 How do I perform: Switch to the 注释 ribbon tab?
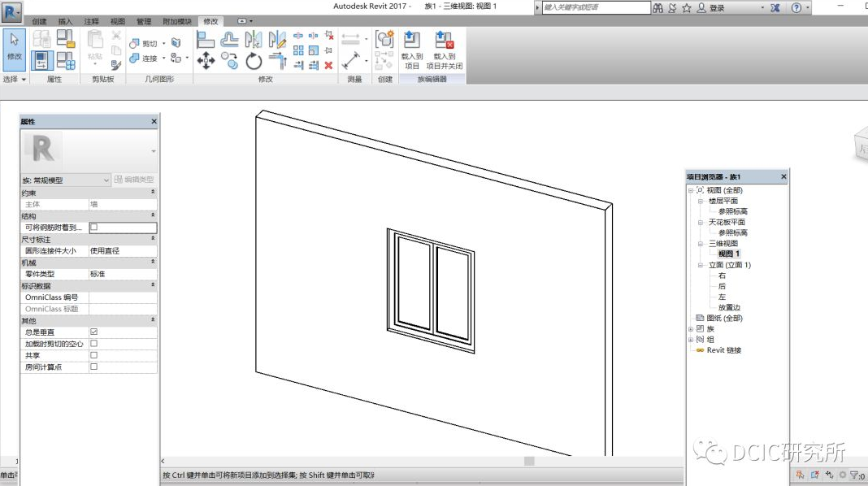pos(91,22)
